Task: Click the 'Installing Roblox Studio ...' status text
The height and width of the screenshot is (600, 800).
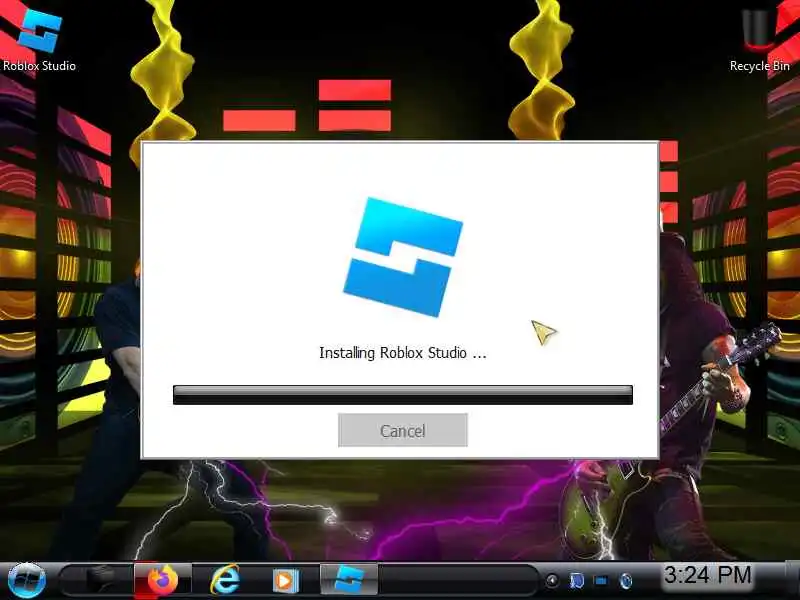Action: click(x=403, y=353)
